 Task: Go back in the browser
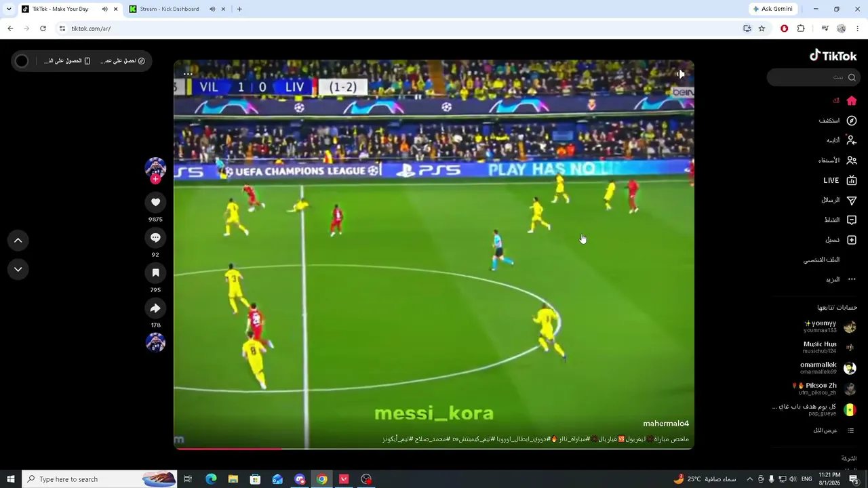(x=10, y=28)
